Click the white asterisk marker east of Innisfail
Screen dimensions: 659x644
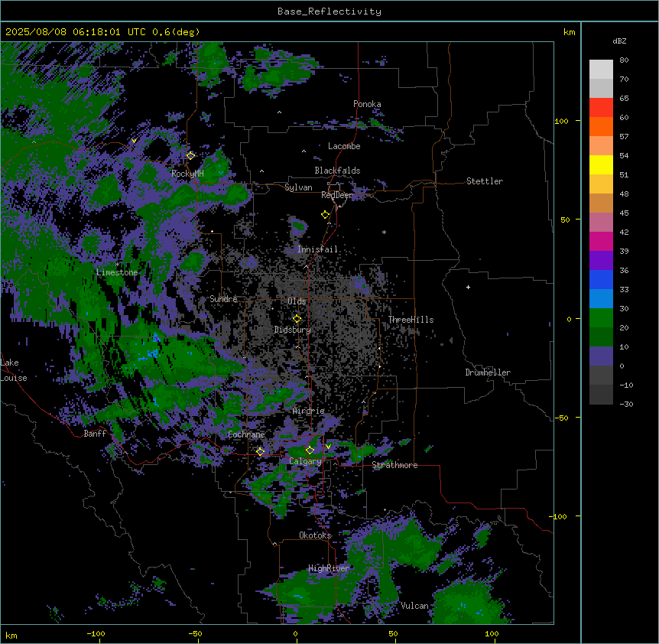coord(384,232)
